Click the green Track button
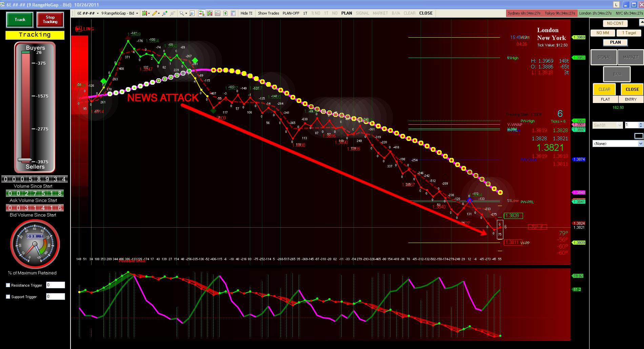 point(20,20)
